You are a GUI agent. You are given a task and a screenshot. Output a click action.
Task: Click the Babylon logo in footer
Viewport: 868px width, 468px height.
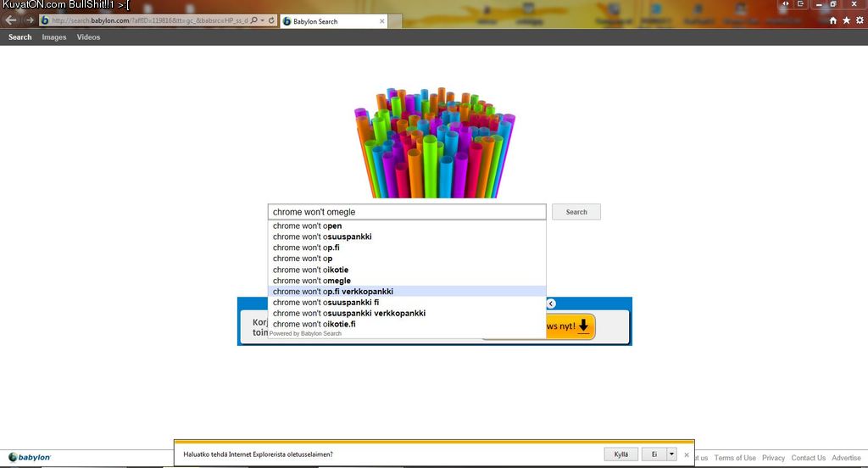(x=30, y=458)
